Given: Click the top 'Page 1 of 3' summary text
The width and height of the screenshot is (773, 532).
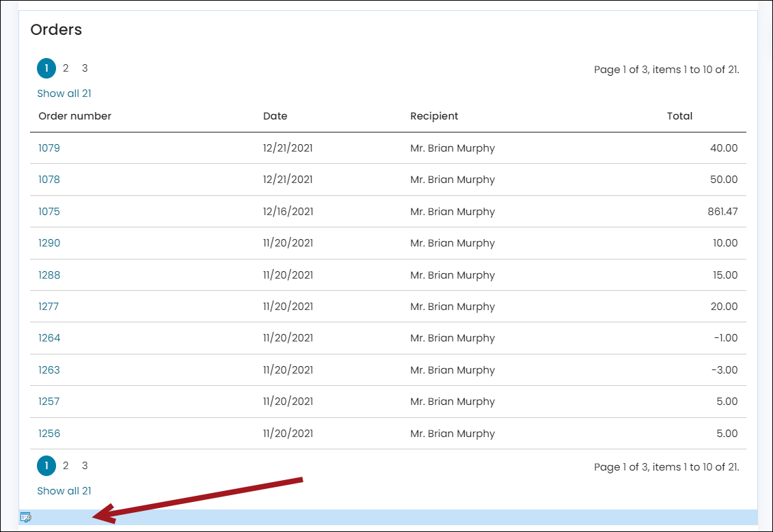Looking at the screenshot, I should (x=666, y=70).
